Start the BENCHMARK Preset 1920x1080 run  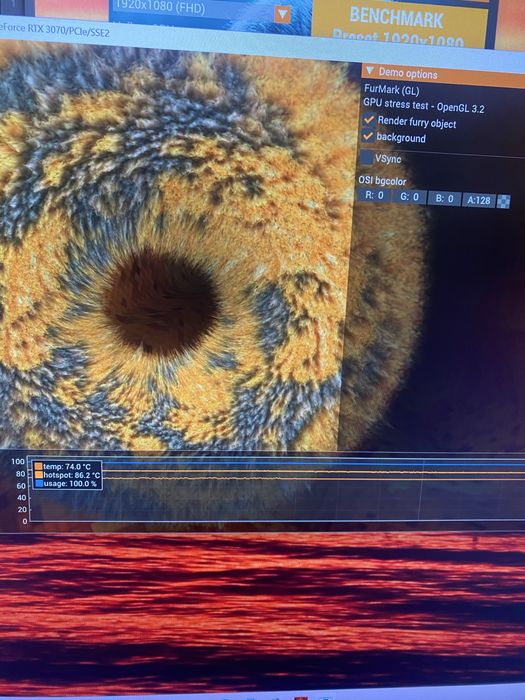pyautogui.click(x=400, y=25)
